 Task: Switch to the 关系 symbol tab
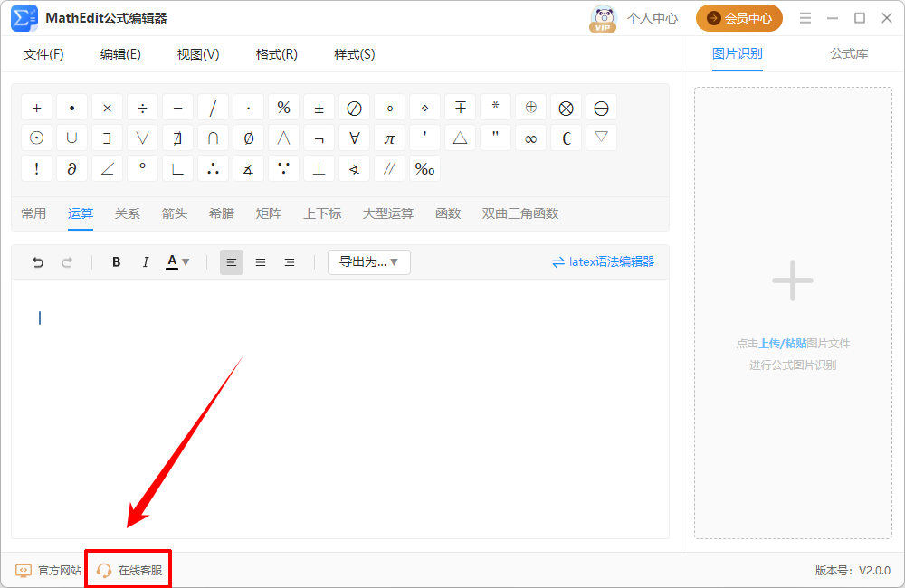click(127, 213)
